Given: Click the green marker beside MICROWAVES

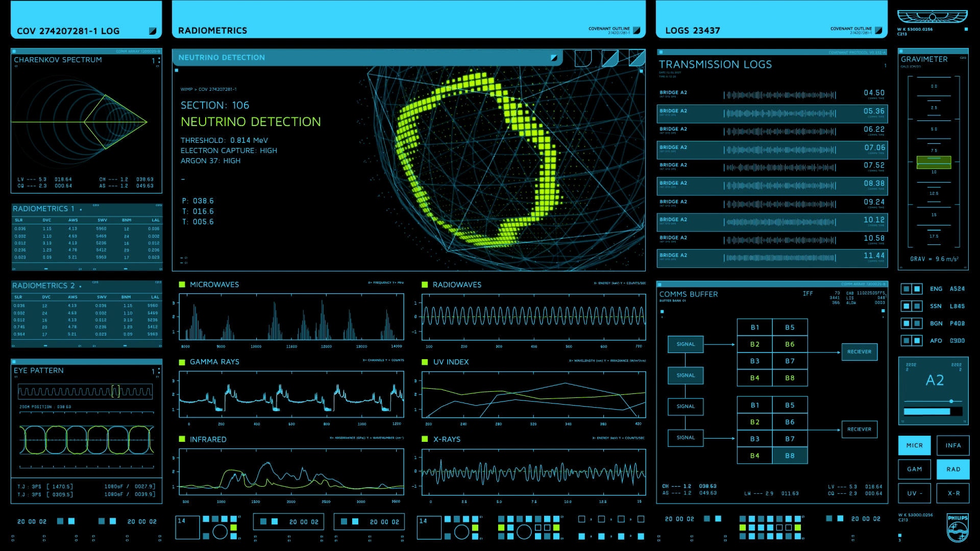Looking at the screenshot, I should point(182,284).
